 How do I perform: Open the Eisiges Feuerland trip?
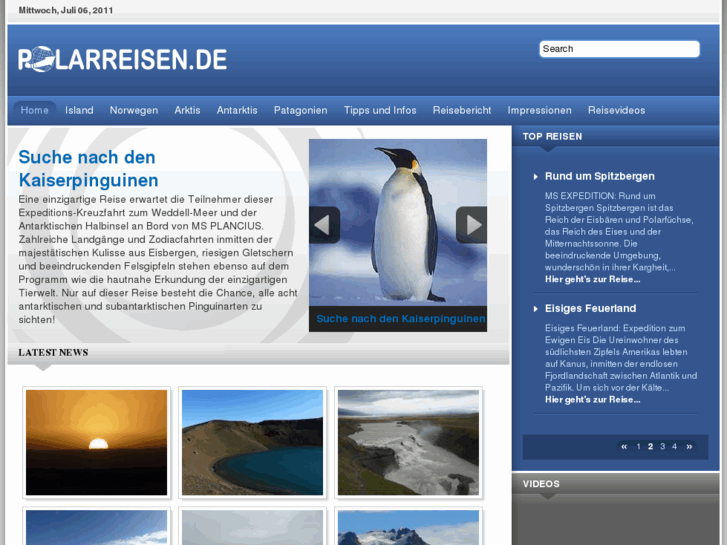click(591, 309)
